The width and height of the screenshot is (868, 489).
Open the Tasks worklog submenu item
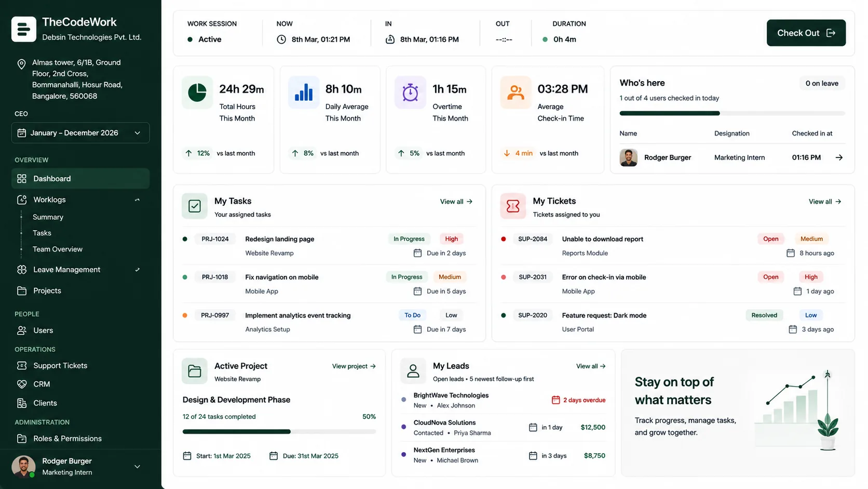42,233
